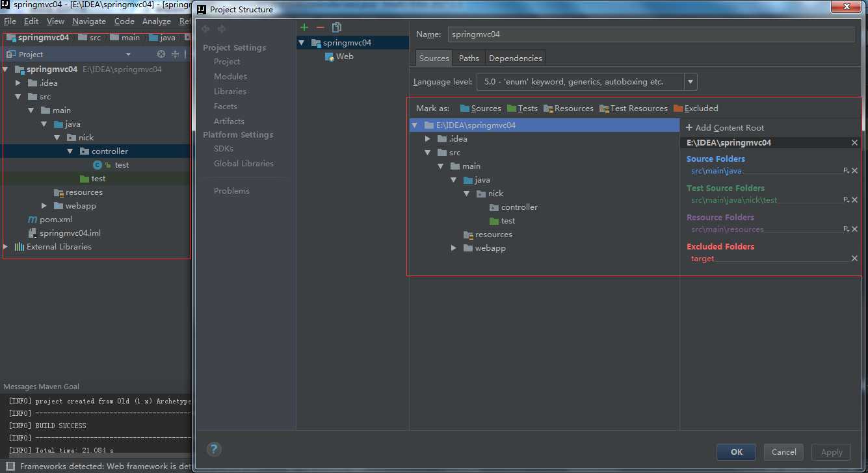Remove content root E:\IDEA\springmvc04
Screen dimensions: 868x473
click(x=854, y=143)
